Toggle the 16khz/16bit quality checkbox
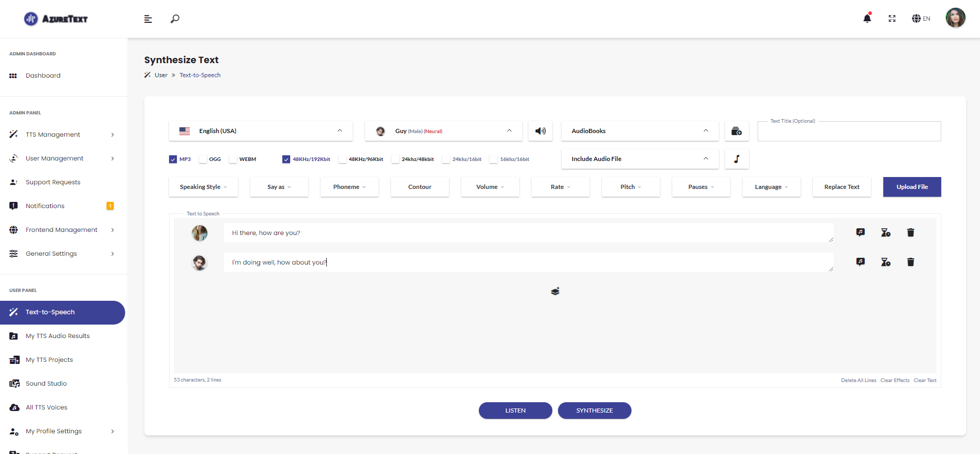 tap(493, 159)
